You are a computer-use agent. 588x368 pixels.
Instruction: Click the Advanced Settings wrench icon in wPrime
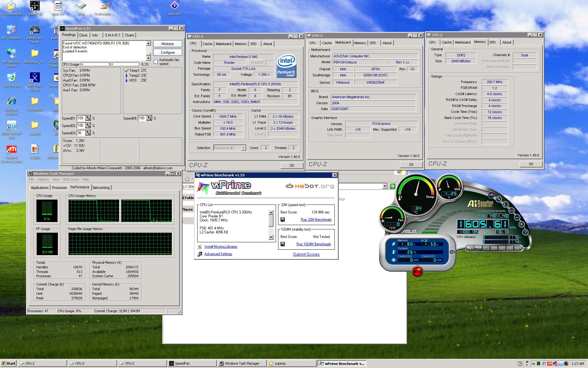coord(200,254)
